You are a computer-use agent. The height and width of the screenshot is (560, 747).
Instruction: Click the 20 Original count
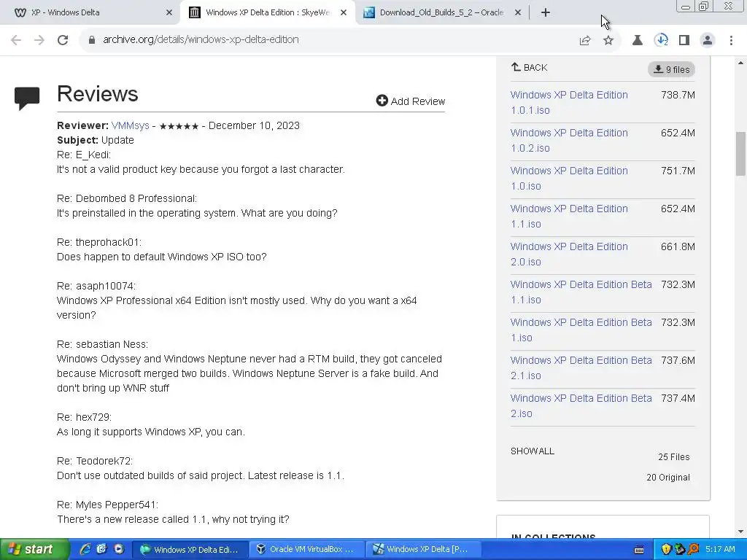668,478
